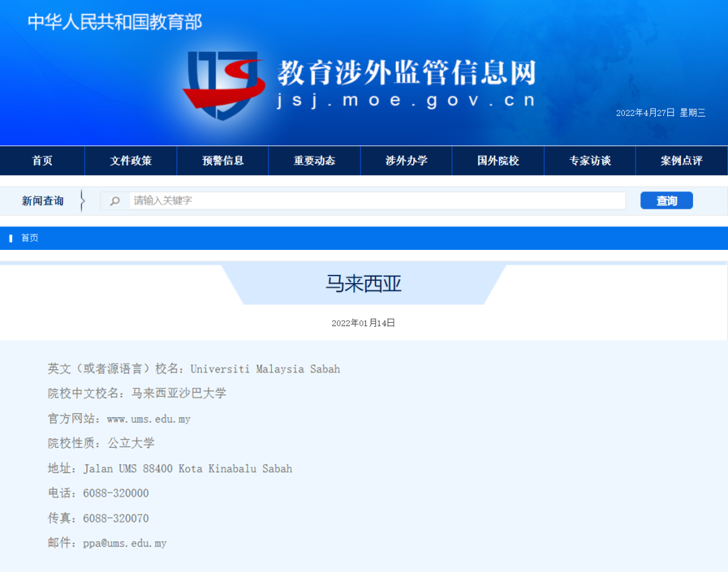This screenshot has height=572, width=728.
Task: Click the 公立大学 institution type text
Action: (x=131, y=443)
